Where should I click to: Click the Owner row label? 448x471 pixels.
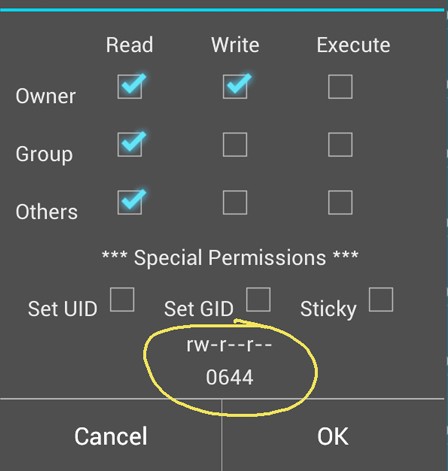[46, 96]
